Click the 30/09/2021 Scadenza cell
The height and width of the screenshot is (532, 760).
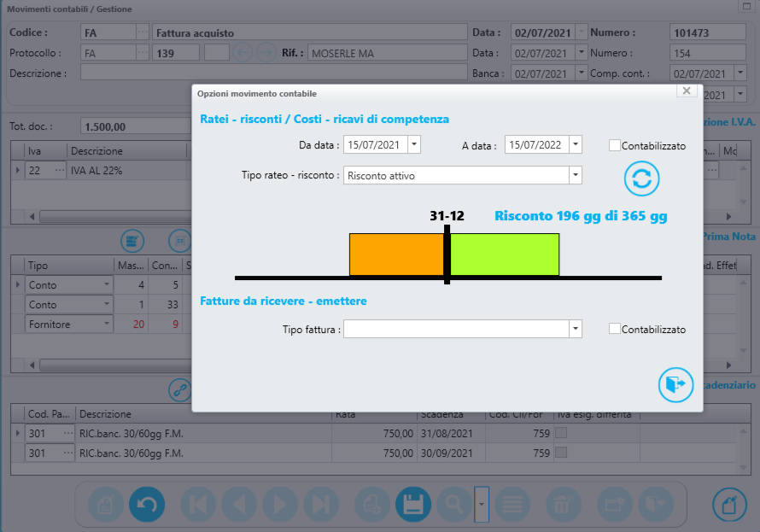451,453
